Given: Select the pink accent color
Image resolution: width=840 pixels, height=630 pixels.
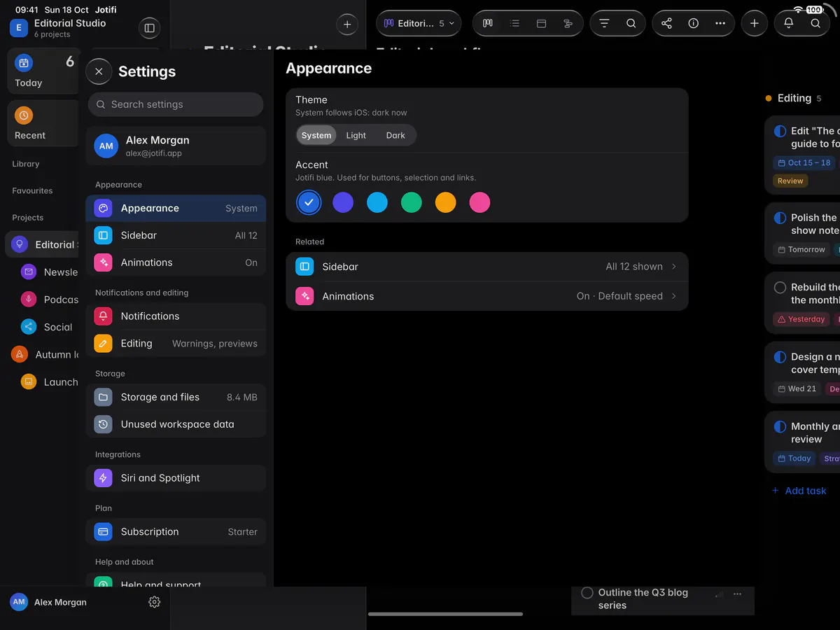Looking at the screenshot, I should point(479,203).
